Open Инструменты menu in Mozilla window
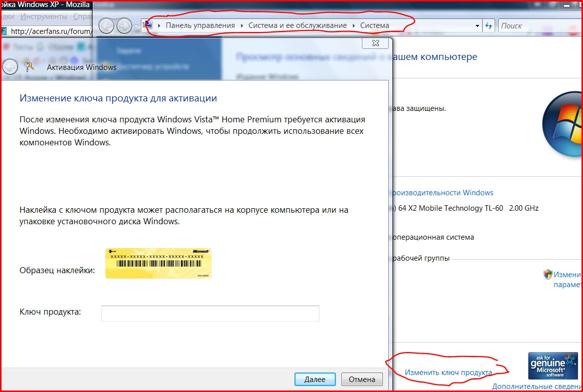Image resolution: width=583 pixels, height=392 pixels. (44, 16)
